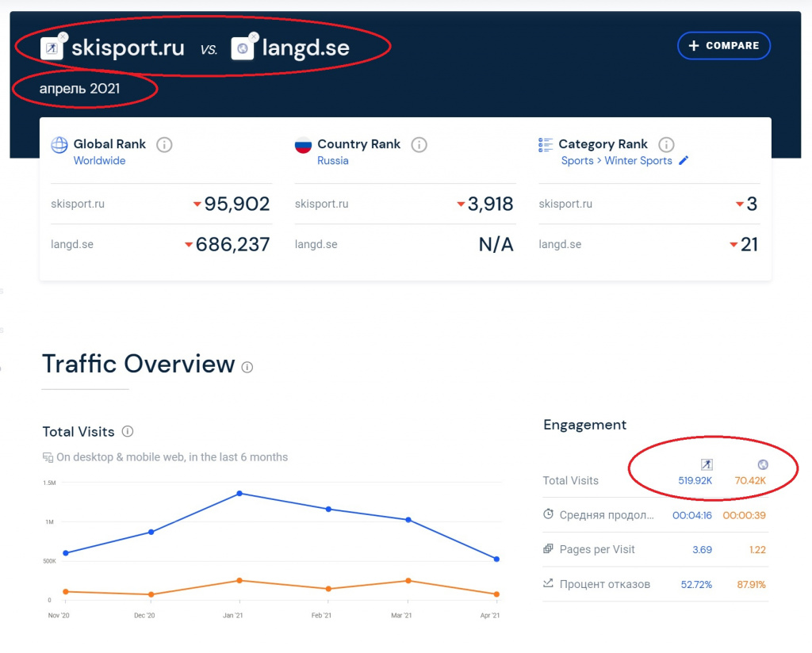Click the Процент отказов label
Screen dimensions: 812x653
[x=605, y=584]
